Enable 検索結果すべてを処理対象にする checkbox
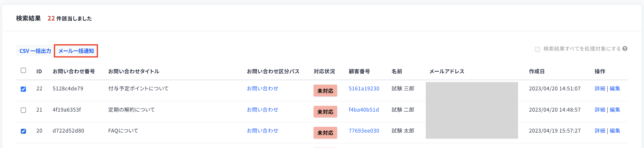Viewport: 644px width, 148px height. click(x=537, y=49)
